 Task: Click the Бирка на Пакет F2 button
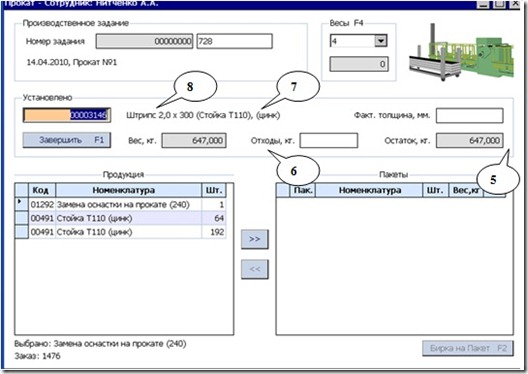[x=468, y=348]
